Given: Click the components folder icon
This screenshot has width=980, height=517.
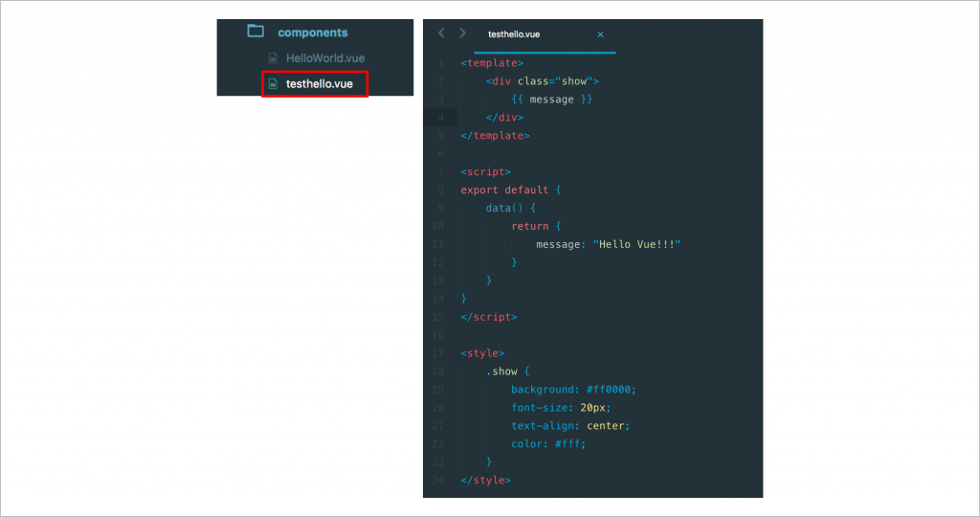Looking at the screenshot, I should (x=256, y=32).
